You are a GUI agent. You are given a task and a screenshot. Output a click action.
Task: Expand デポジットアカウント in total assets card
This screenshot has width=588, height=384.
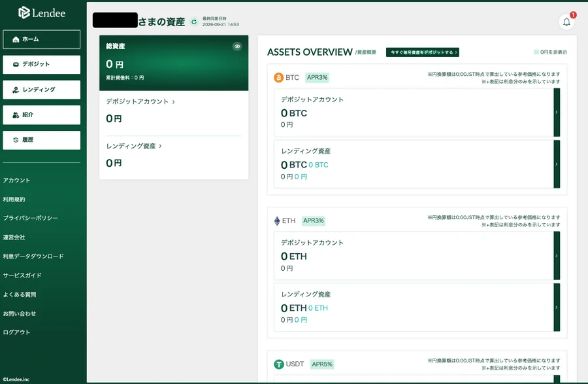[x=140, y=101]
